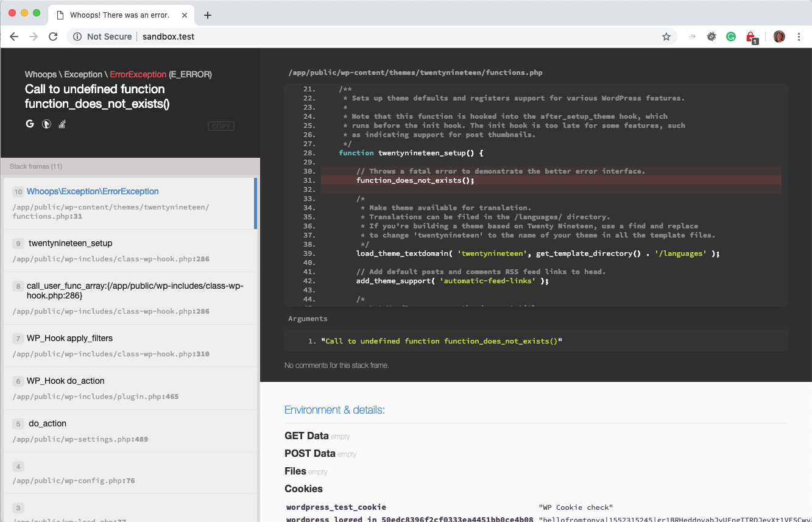
Task: Bookmark this page with the star icon
Action: (x=666, y=37)
